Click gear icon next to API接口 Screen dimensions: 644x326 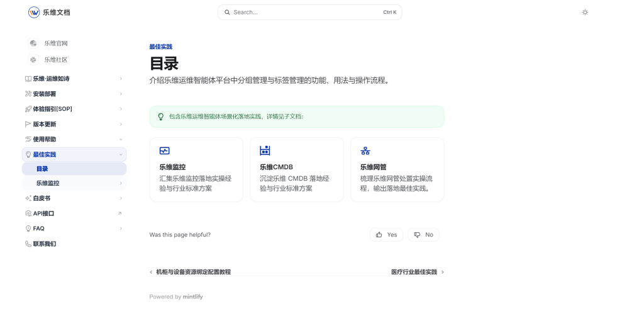coord(28,213)
